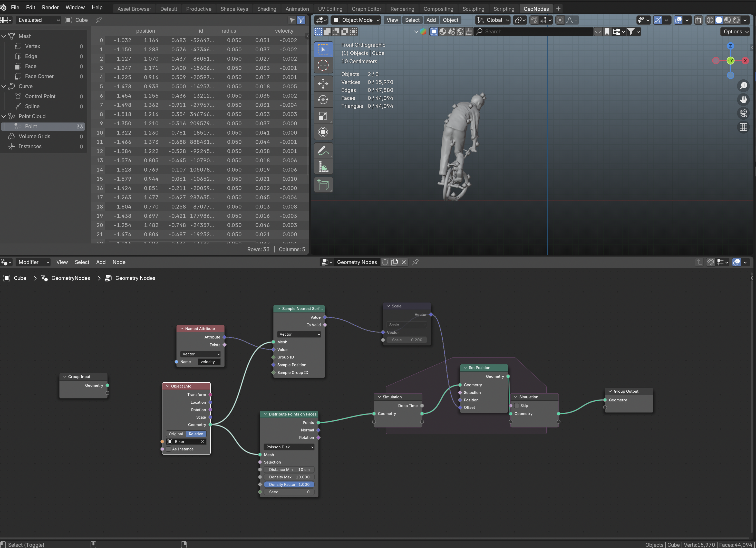Switch to the Scripting workspace tab
Viewport: 756px width, 548px height.
(504, 9)
